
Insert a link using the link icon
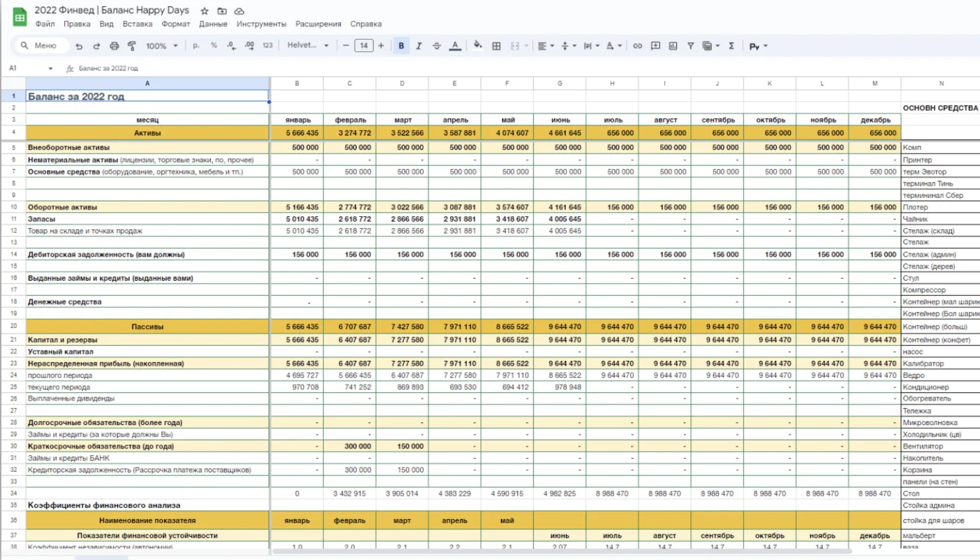pyautogui.click(x=638, y=46)
